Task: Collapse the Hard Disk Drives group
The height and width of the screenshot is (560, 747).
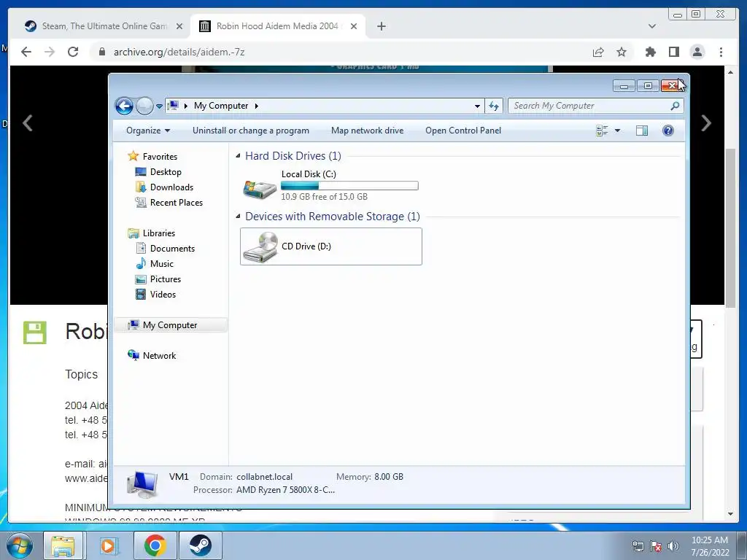Action: [238, 156]
